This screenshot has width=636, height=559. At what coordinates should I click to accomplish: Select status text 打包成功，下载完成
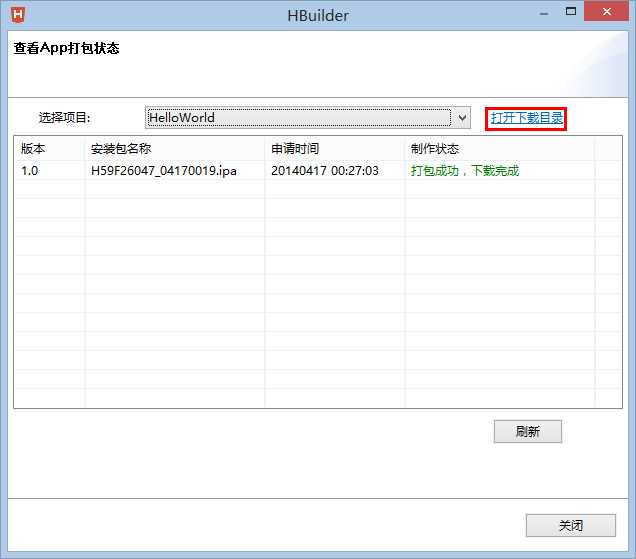click(x=465, y=170)
